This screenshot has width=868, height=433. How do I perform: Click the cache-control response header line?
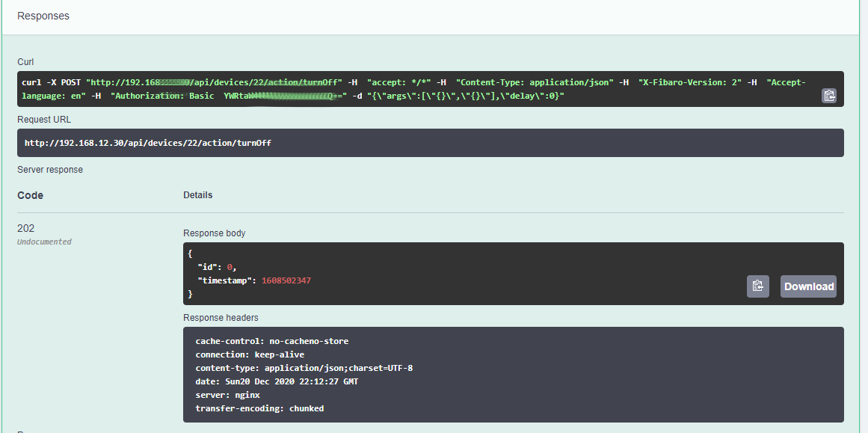271,341
